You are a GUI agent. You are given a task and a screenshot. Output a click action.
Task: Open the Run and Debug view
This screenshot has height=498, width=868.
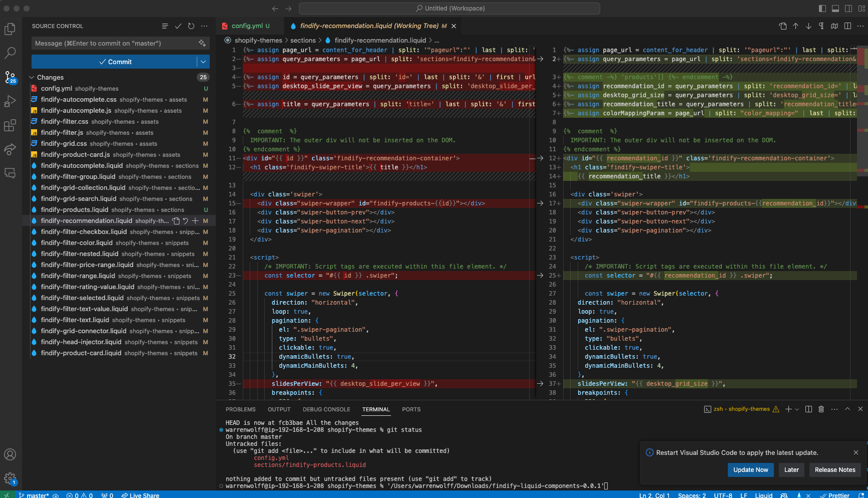click(x=10, y=102)
